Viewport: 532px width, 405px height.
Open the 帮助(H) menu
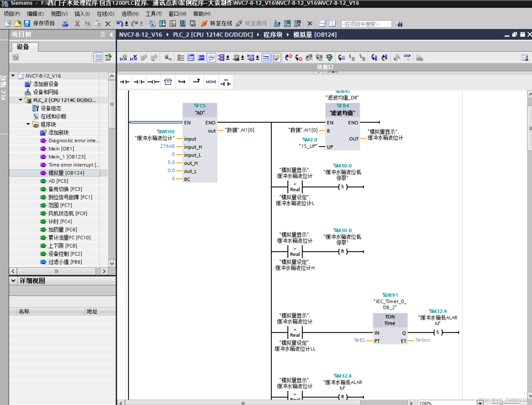pyautogui.click(x=202, y=14)
